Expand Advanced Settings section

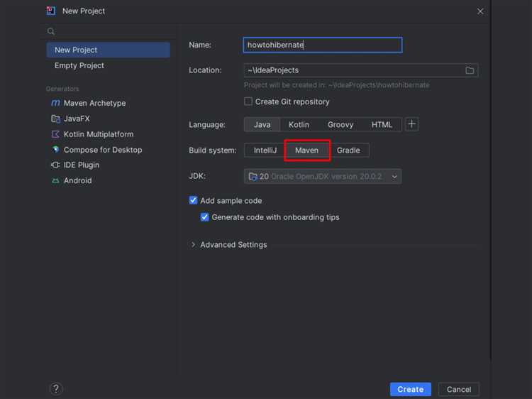pos(193,244)
